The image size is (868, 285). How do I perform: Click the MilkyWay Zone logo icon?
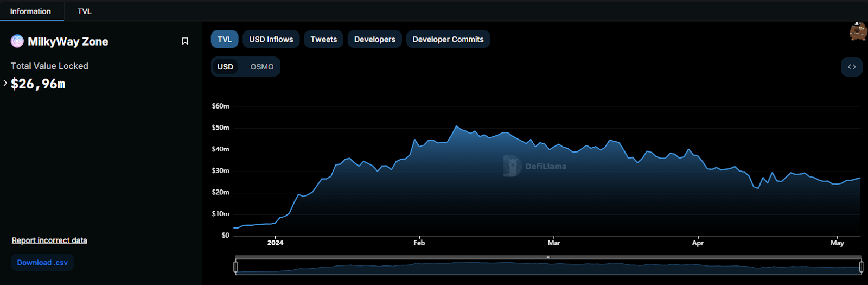[17, 41]
